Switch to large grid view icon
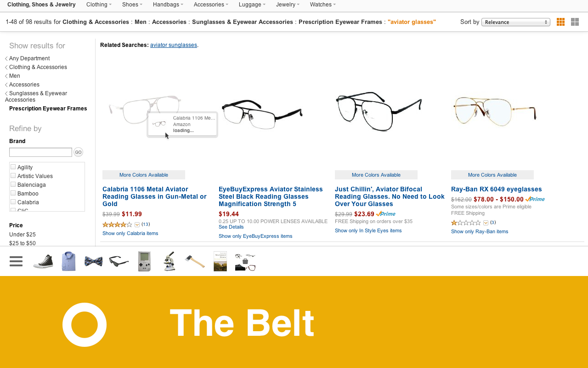 (x=575, y=22)
